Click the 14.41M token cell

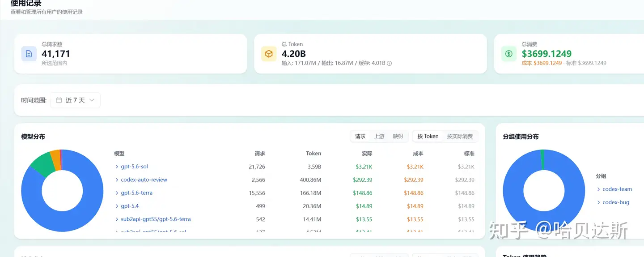coord(312,219)
